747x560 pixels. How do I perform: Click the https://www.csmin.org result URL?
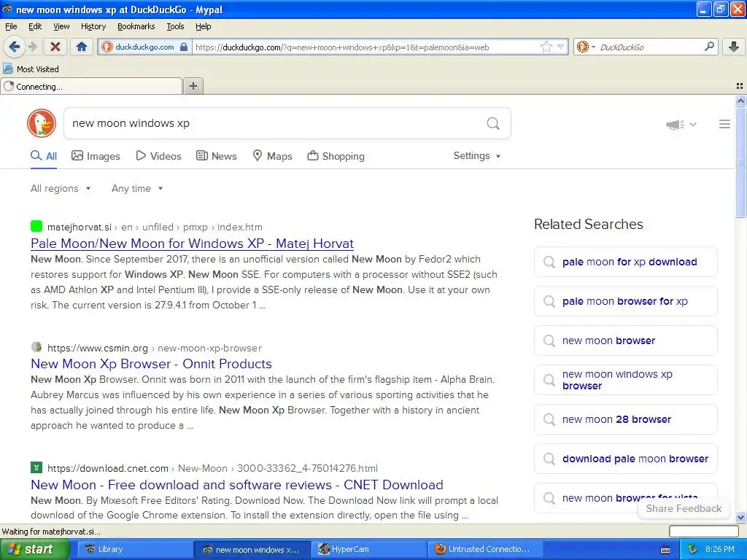(98, 348)
